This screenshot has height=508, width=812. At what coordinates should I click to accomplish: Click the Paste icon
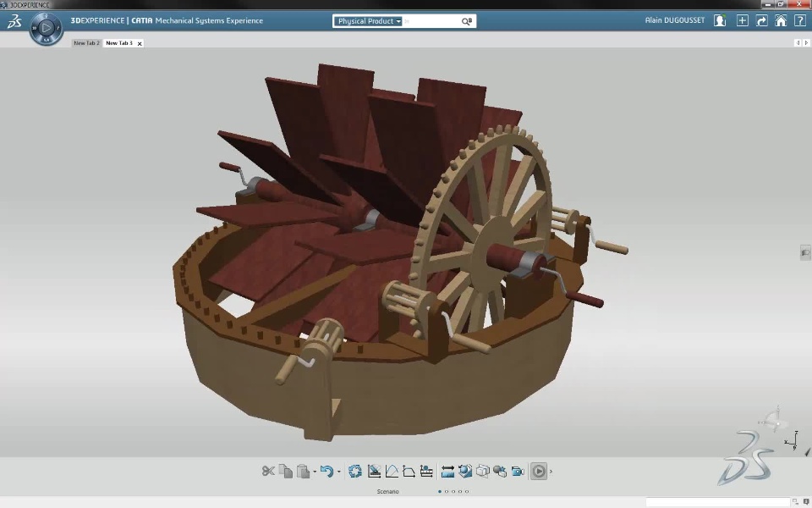click(x=303, y=471)
